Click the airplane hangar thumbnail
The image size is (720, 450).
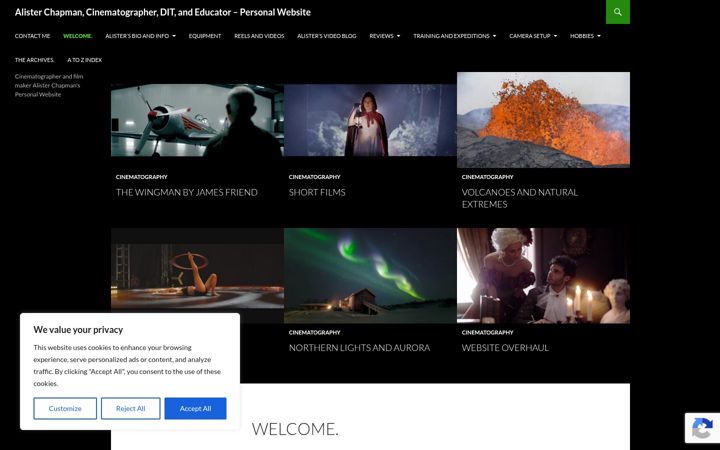[197, 120]
